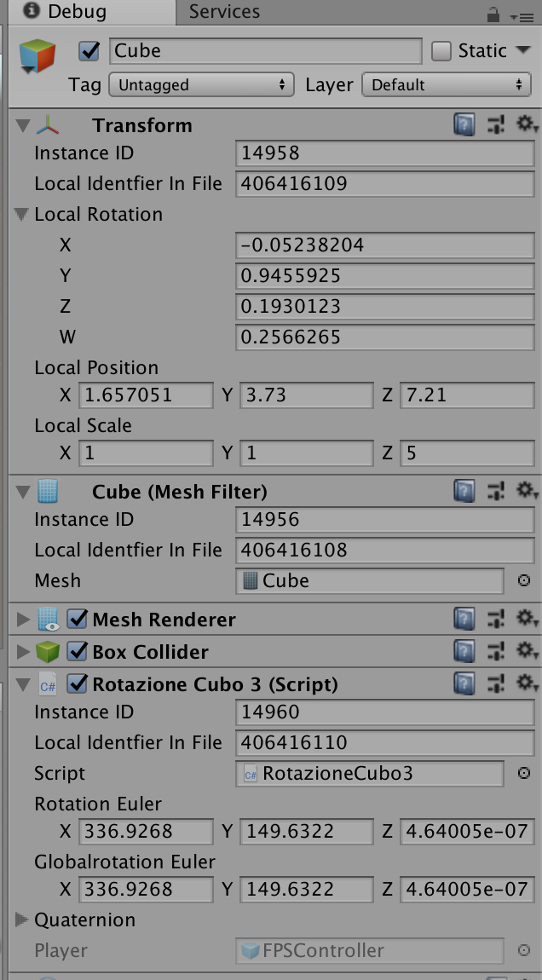Click the Local Rotation X value field
Screen dimensions: 542x980
point(385,245)
